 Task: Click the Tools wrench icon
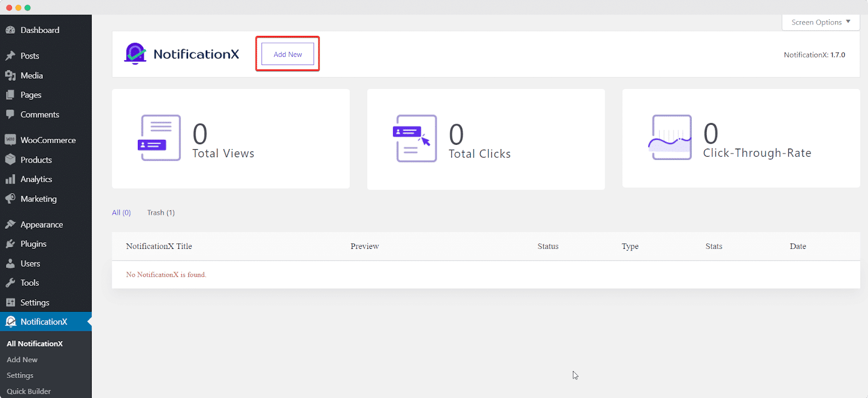pos(10,283)
